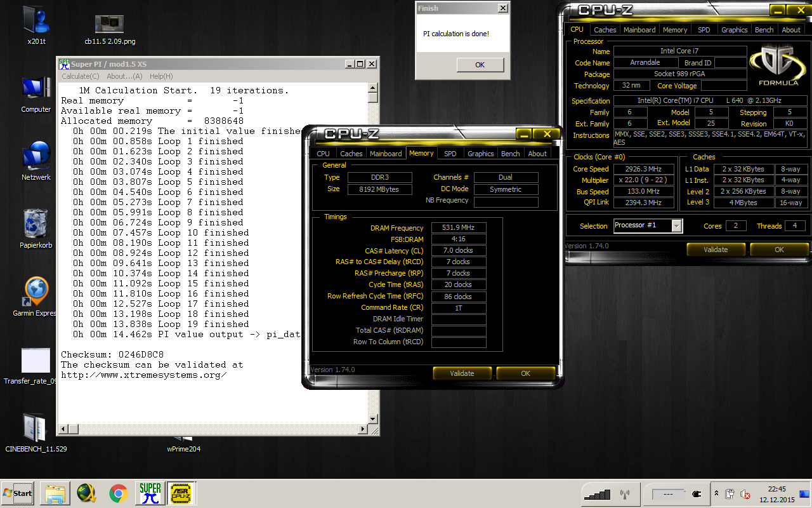The width and height of the screenshot is (812, 508).
Task: Open the Computer desktop icon
Action: tap(36, 95)
